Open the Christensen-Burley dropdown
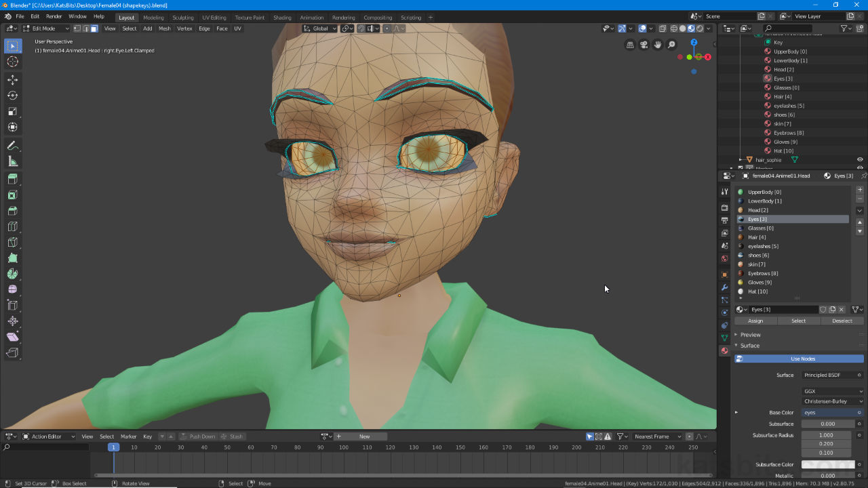Screen dimensions: 868x488 point(833,401)
